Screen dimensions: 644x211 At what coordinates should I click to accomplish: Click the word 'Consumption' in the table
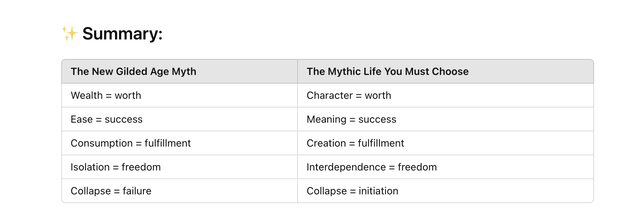pos(102,143)
